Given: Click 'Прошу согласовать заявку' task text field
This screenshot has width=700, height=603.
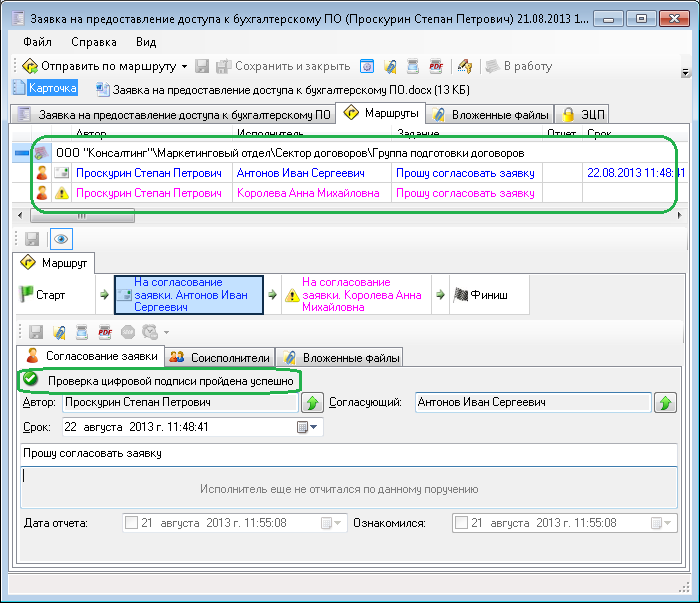Looking at the screenshot, I should [x=349, y=453].
